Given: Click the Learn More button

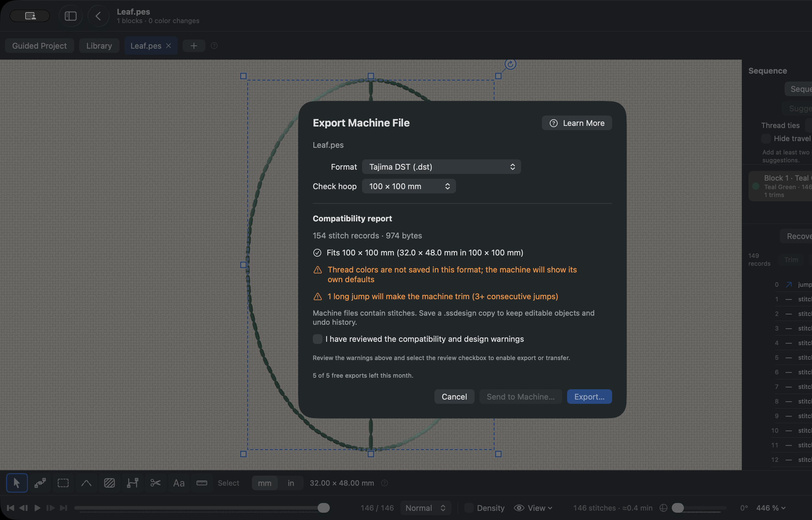Looking at the screenshot, I should point(577,123).
